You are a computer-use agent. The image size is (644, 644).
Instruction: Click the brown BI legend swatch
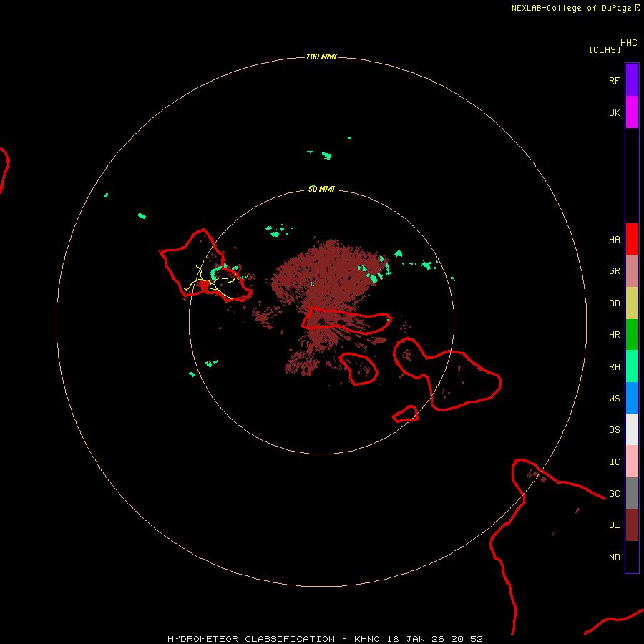tap(632, 525)
